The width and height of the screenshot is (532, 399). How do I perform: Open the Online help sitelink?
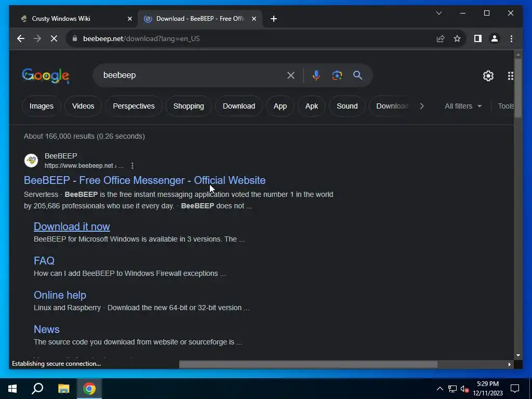tap(60, 295)
